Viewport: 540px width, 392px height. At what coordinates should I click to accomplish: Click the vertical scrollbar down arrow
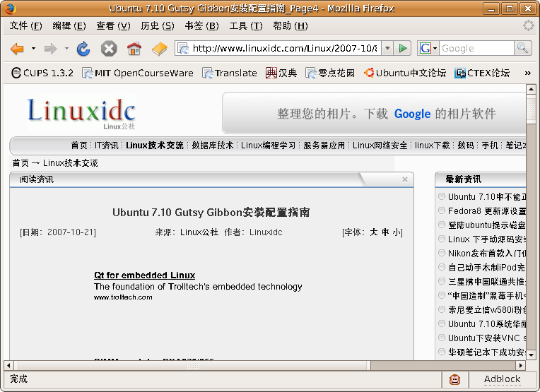[x=531, y=355]
